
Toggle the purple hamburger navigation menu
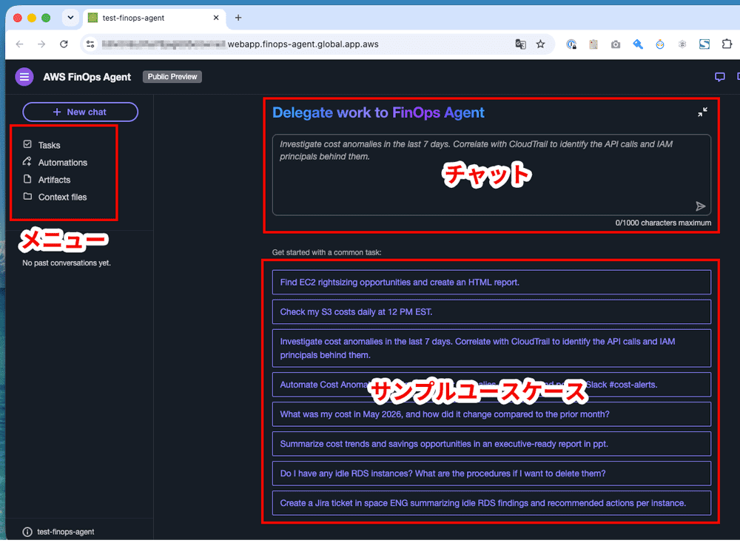tap(24, 77)
